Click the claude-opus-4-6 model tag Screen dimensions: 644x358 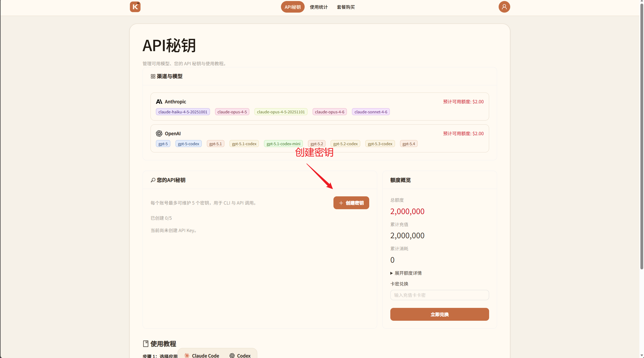(x=329, y=112)
